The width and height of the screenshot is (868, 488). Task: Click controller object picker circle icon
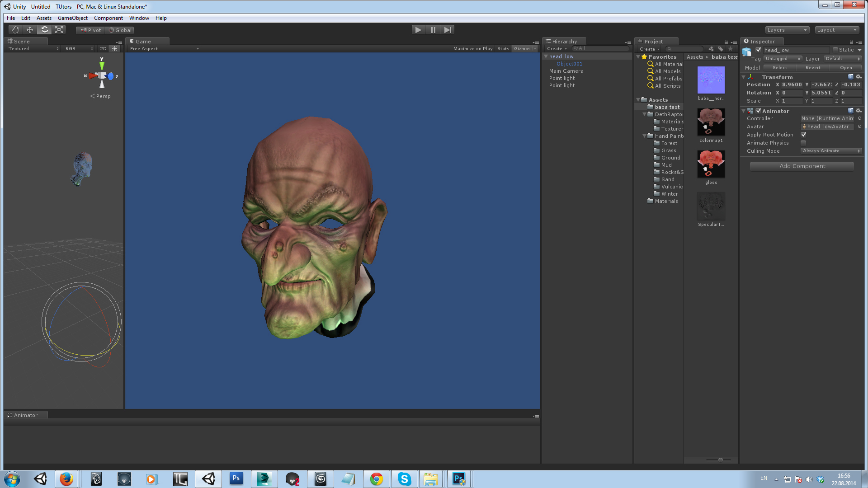(859, 118)
